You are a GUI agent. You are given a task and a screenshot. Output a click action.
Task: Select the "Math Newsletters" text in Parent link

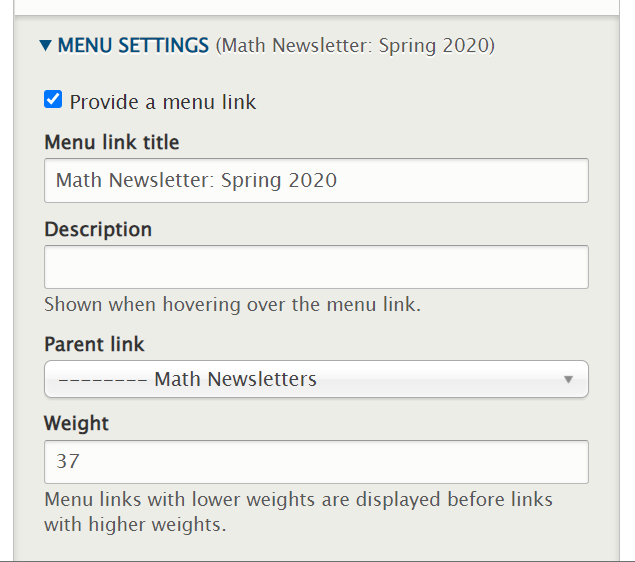click(x=235, y=379)
